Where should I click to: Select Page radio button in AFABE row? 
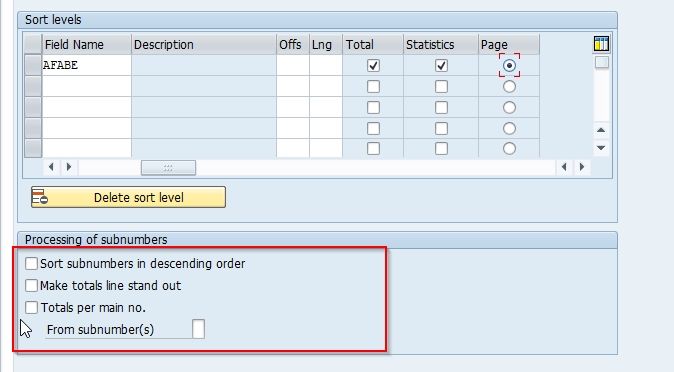pos(509,65)
